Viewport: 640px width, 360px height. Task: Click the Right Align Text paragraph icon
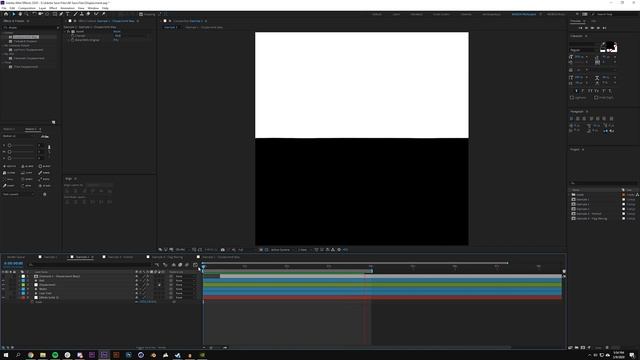pos(584,118)
